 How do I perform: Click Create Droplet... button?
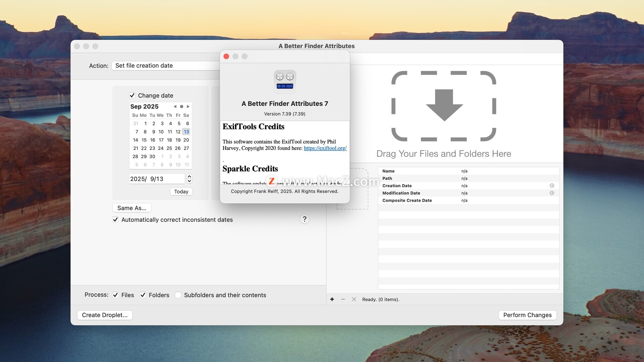tap(105, 315)
